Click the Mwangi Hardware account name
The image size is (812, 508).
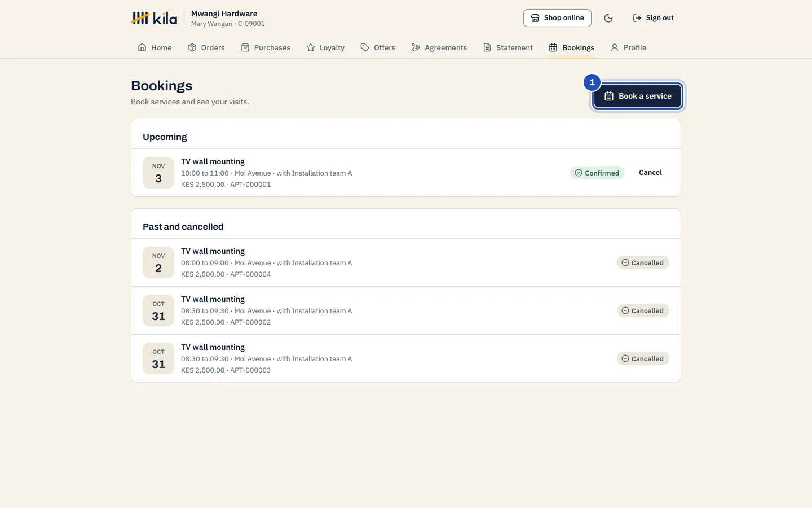224,14
